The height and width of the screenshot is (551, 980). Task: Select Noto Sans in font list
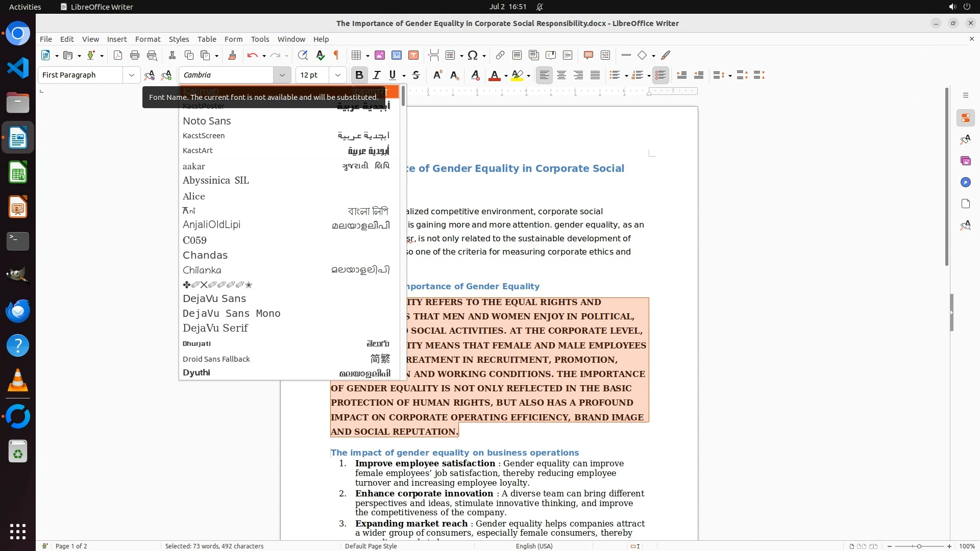click(207, 121)
